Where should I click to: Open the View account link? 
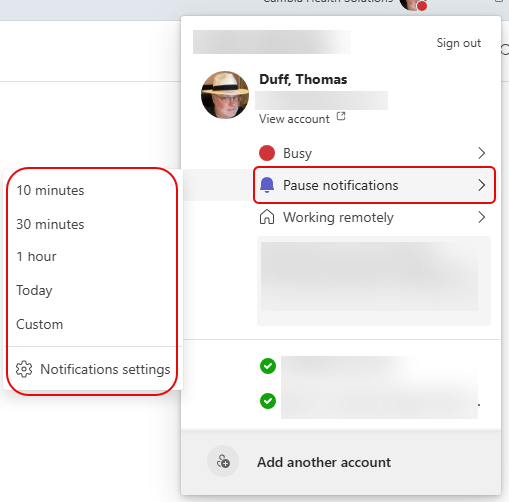coord(294,119)
